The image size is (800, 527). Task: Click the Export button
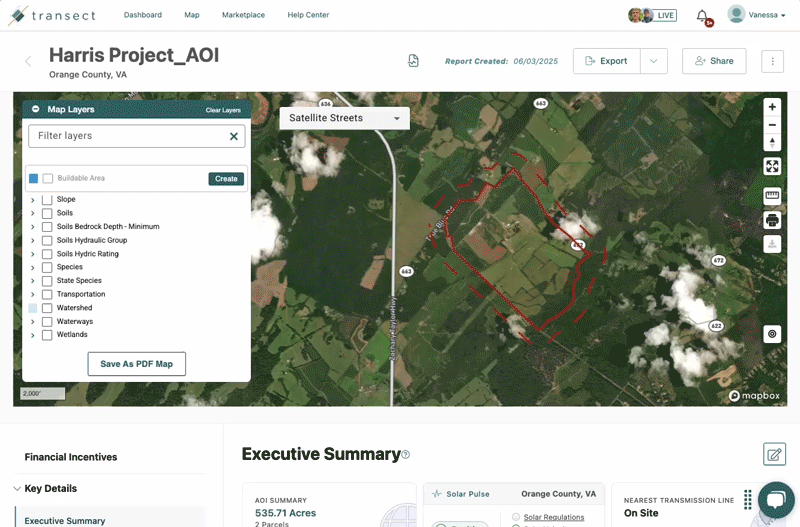pyautogui.click(x=607, y=61)
